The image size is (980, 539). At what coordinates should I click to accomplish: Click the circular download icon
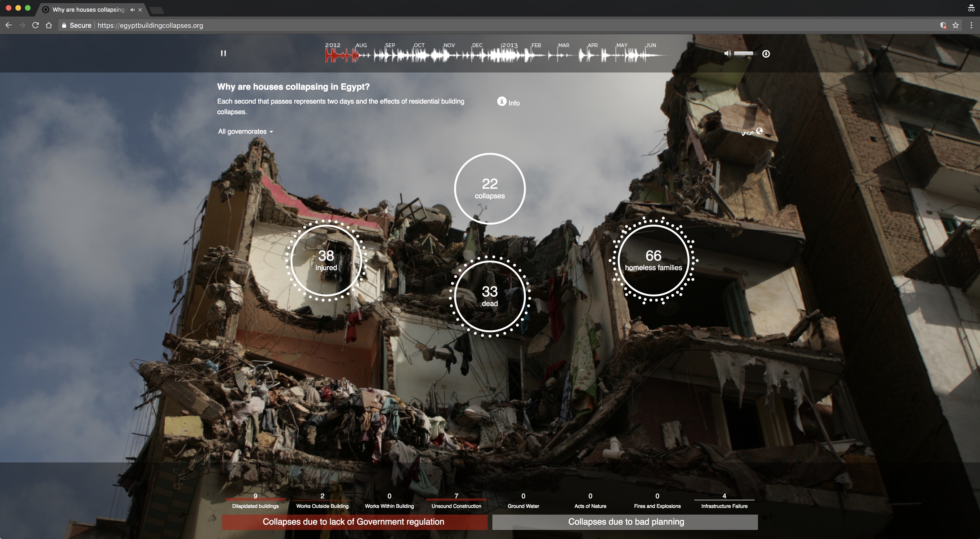coord(766,54)
